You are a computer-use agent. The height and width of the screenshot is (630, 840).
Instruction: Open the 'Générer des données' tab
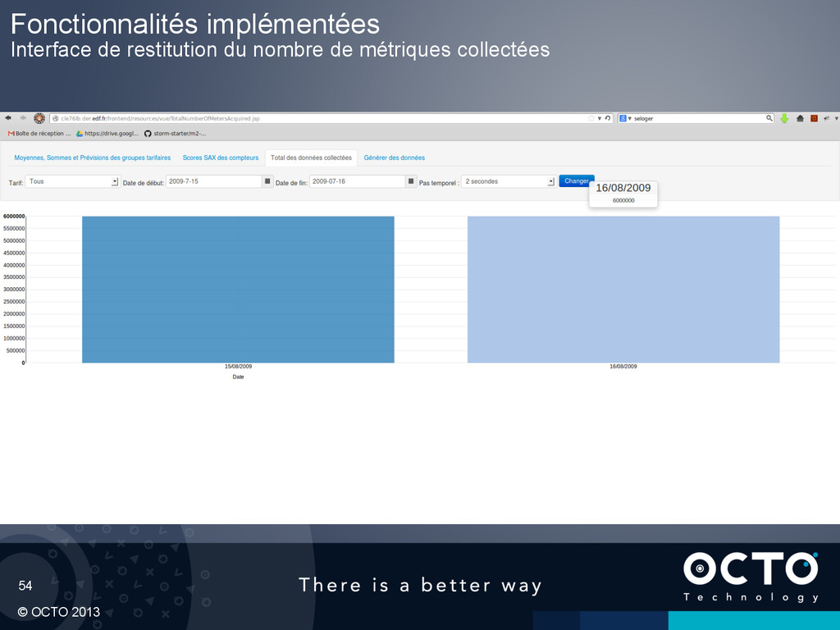pyautogui.click(x=395, y=157)
